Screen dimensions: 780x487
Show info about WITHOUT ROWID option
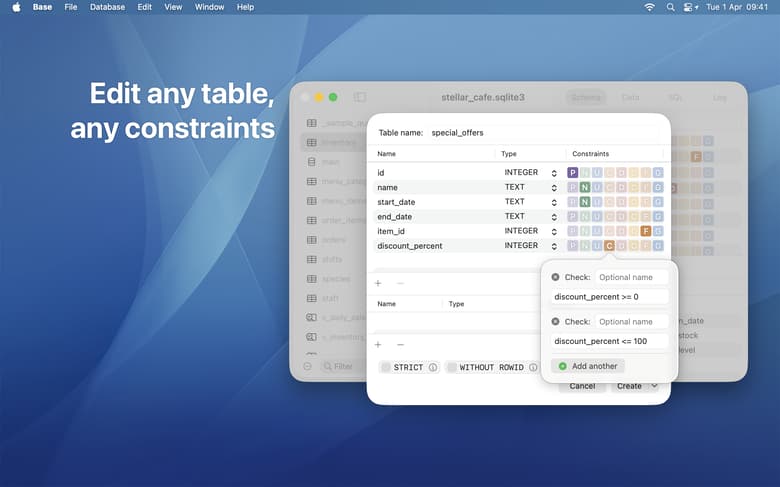[x=533, y=368]
